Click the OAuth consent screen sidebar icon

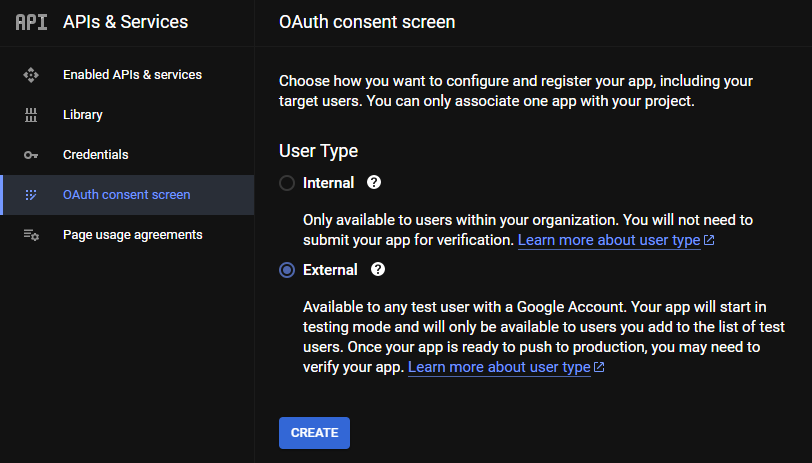coord(31,195)
